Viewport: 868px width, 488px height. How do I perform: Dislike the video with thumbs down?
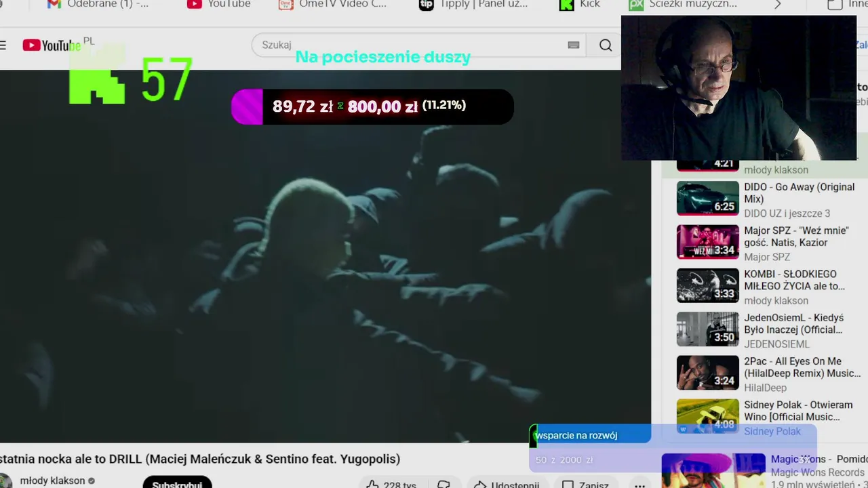click(x=444, y=483)
